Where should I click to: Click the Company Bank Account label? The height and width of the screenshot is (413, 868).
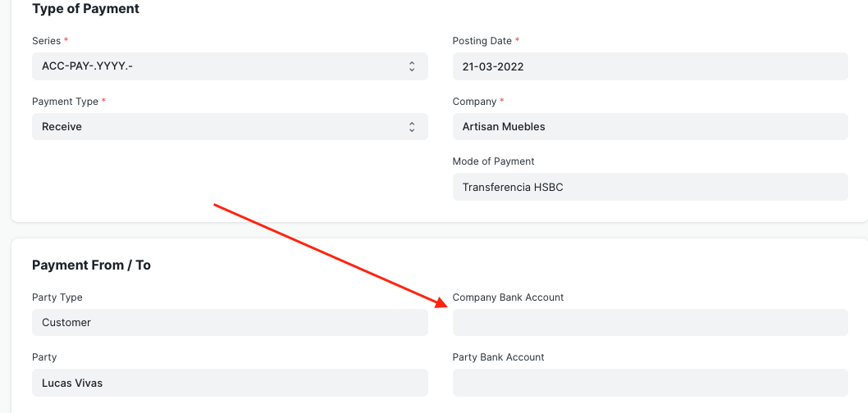[508, 297]
